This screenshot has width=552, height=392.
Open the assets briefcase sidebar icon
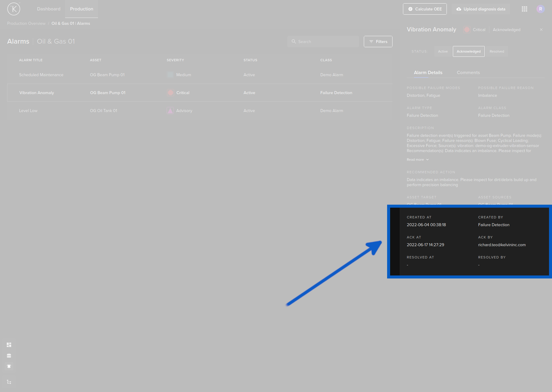coord(9,356)
